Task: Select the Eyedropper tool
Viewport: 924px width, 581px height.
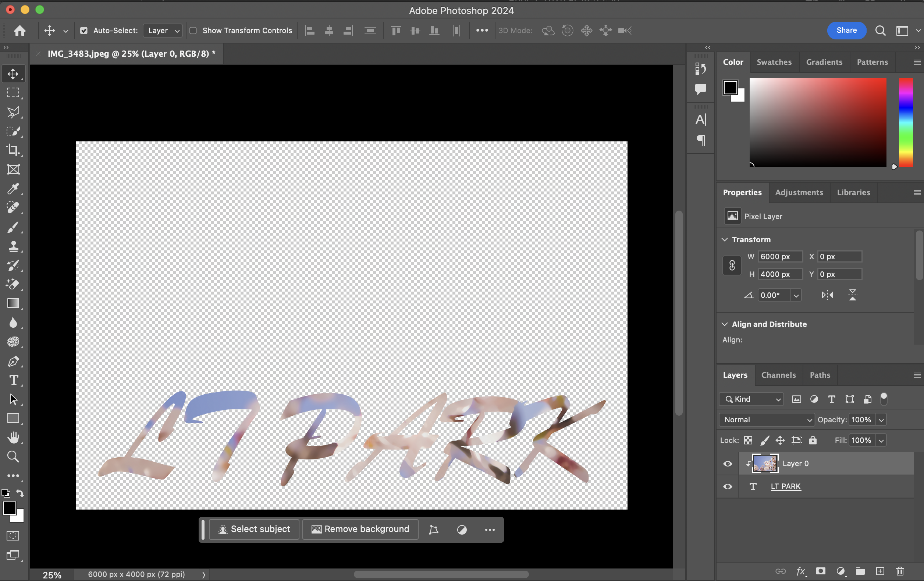Action: click(x=13, y=189)
